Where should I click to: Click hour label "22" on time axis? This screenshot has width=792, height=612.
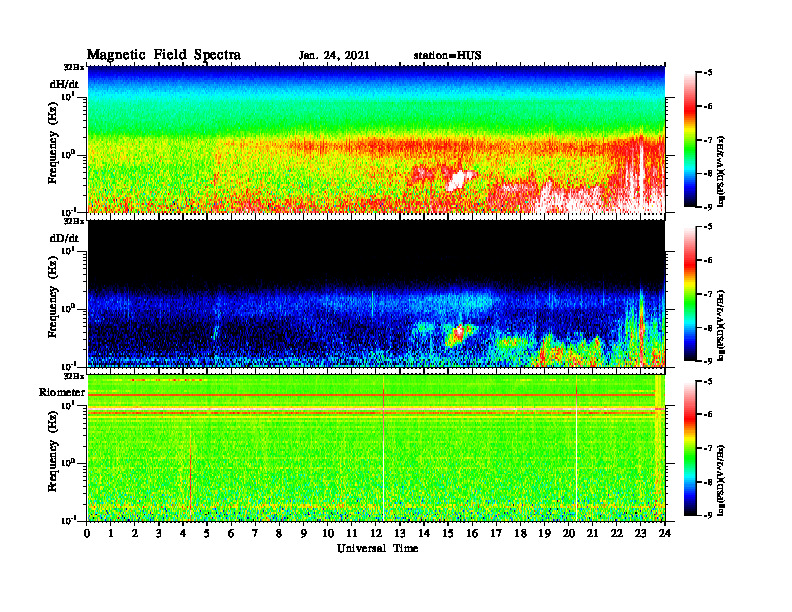click(x=617, y=533)
